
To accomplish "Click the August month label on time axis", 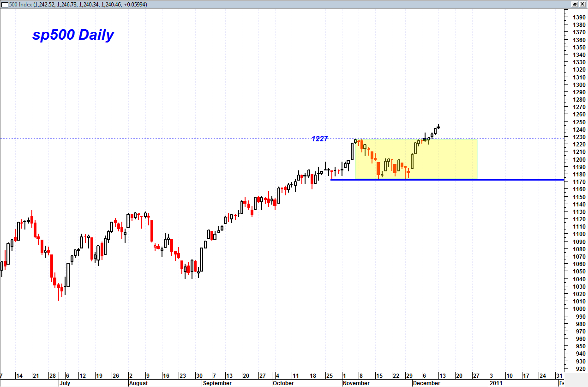I will tap(138, 383).
